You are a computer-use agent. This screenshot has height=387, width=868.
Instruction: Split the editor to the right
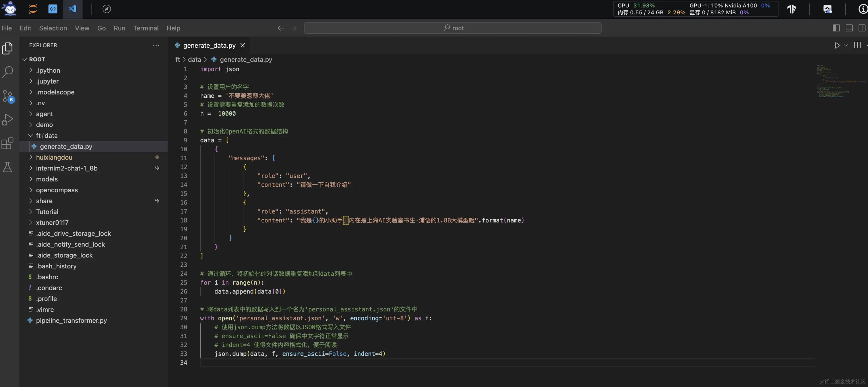tap(857, 45)
